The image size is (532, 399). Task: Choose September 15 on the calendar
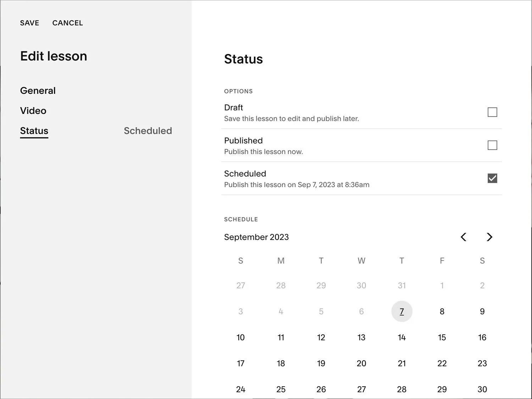(x=442, y=337)
